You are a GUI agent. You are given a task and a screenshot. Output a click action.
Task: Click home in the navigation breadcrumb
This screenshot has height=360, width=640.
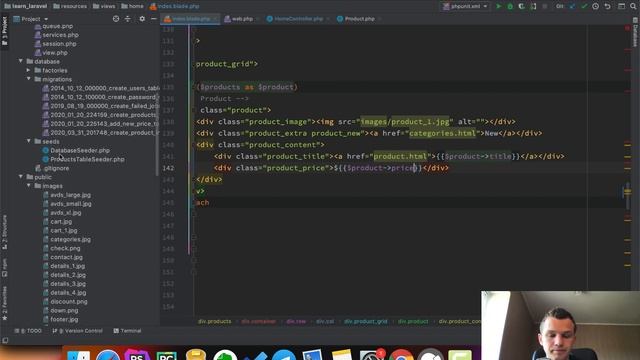[132, 6]
